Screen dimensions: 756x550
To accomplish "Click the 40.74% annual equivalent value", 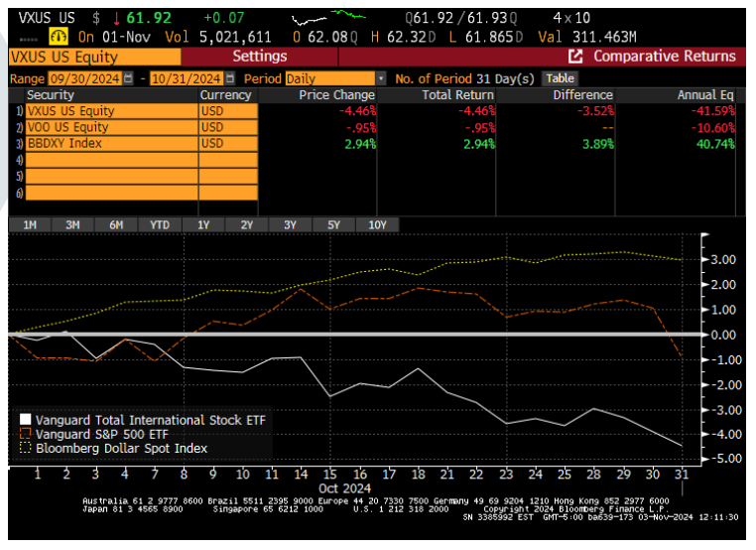I will pyautogui.click(x=715, y=144).
